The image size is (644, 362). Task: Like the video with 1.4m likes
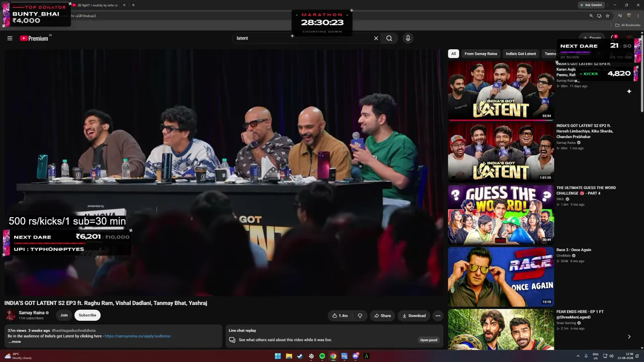pos(340,316)
